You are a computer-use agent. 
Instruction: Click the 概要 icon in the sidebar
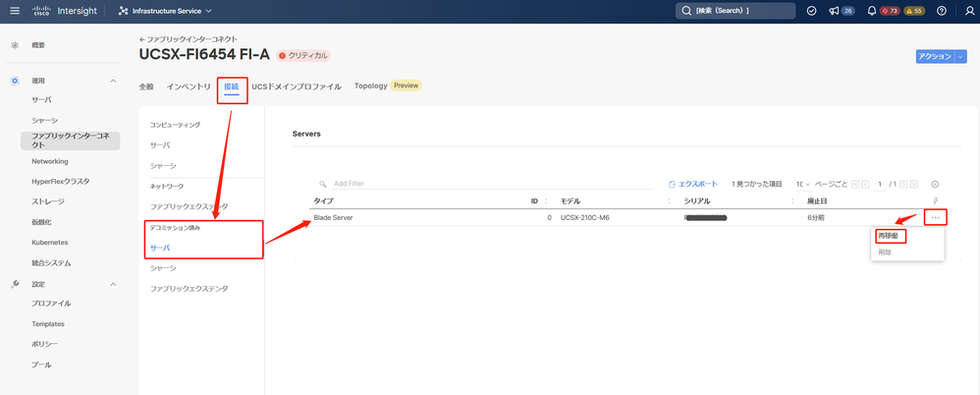coord(15,45)
